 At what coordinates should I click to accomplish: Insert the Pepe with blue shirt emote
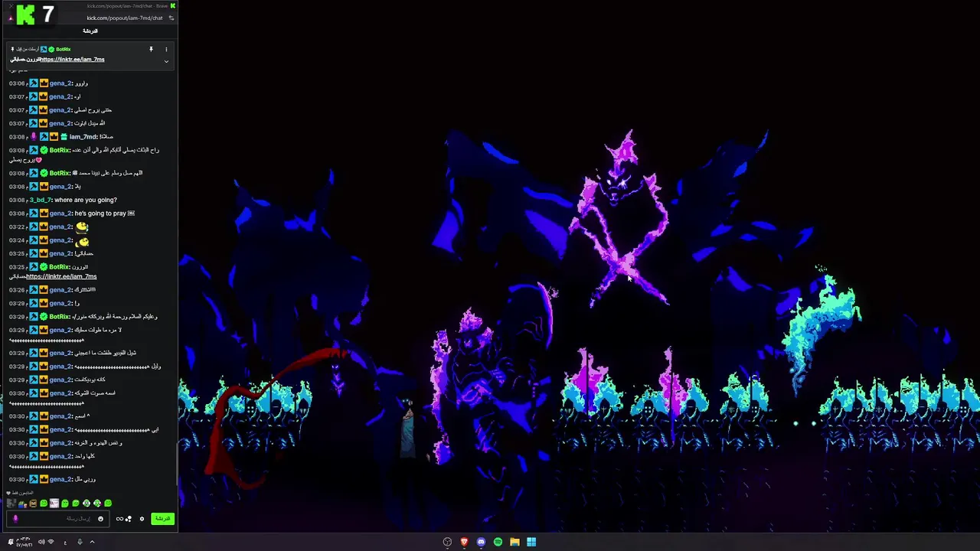point(22,504)
